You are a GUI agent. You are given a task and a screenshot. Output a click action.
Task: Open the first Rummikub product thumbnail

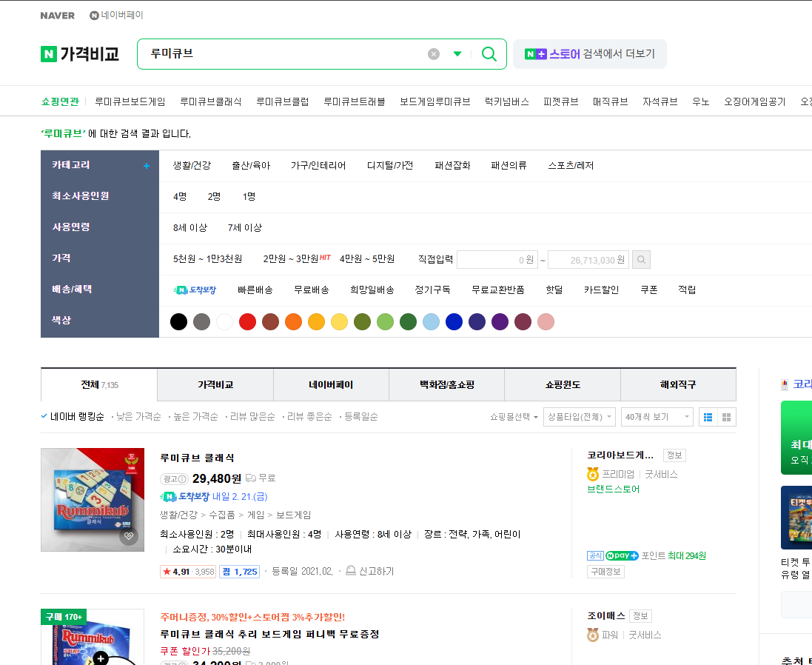[93, 500]
